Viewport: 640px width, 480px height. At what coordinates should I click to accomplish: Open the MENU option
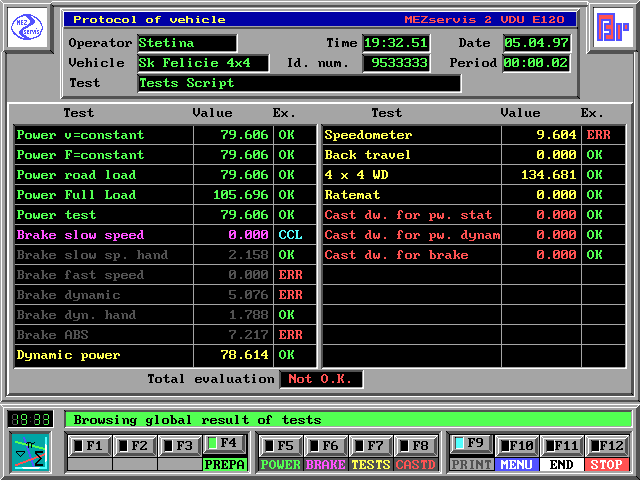517,464
